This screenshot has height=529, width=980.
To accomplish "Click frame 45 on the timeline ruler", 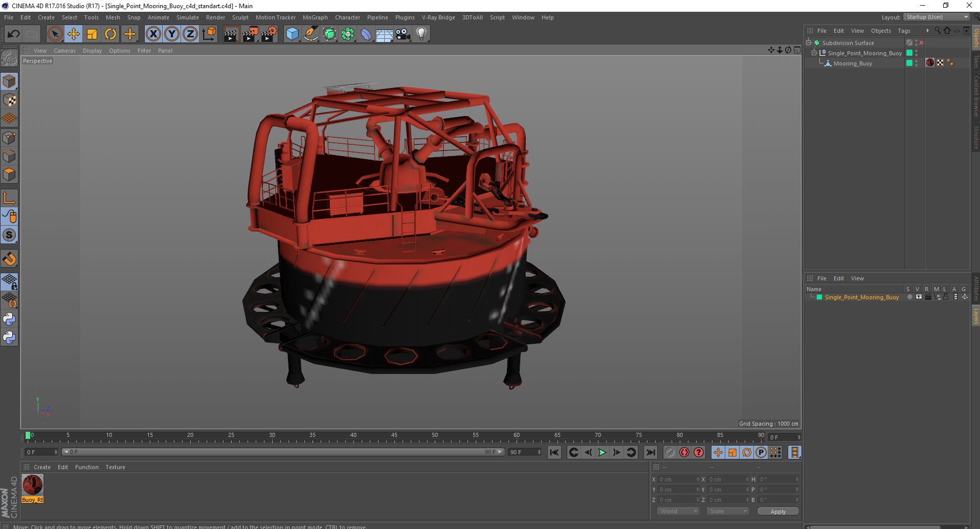I will coord(394,436).
